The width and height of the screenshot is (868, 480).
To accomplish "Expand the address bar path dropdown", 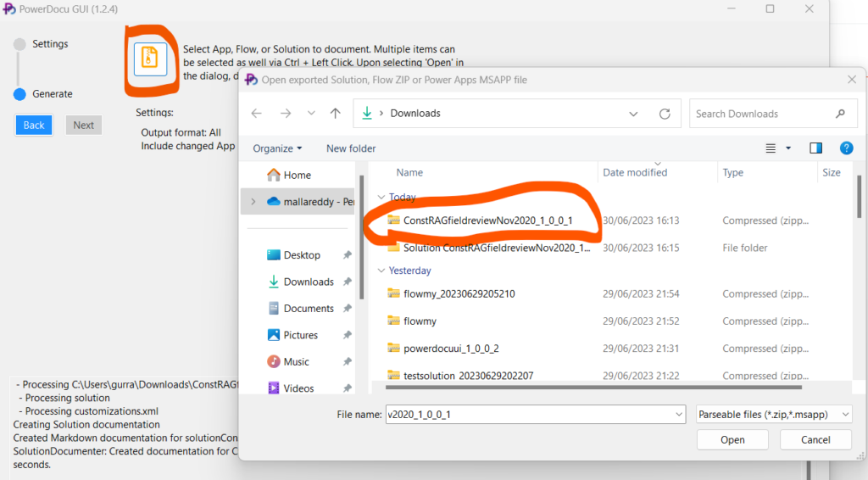I will [634, 114].
